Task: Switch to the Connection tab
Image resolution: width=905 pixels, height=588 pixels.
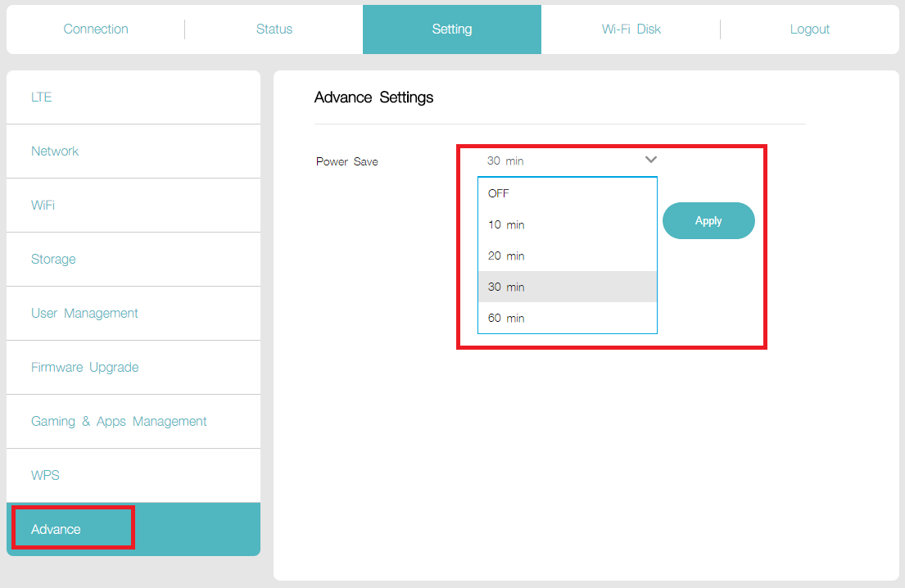Action: (96, 29)
